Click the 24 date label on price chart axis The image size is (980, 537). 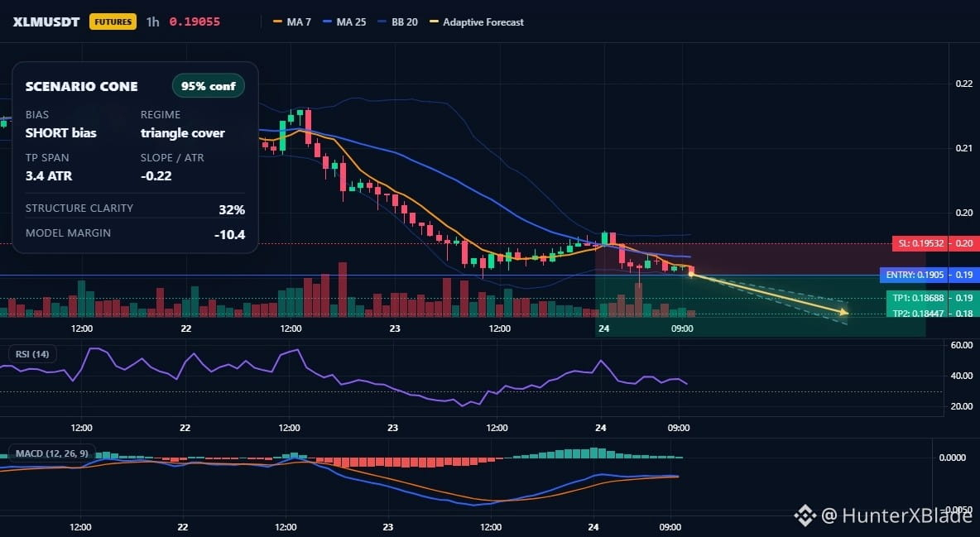[x=603, y=328]
